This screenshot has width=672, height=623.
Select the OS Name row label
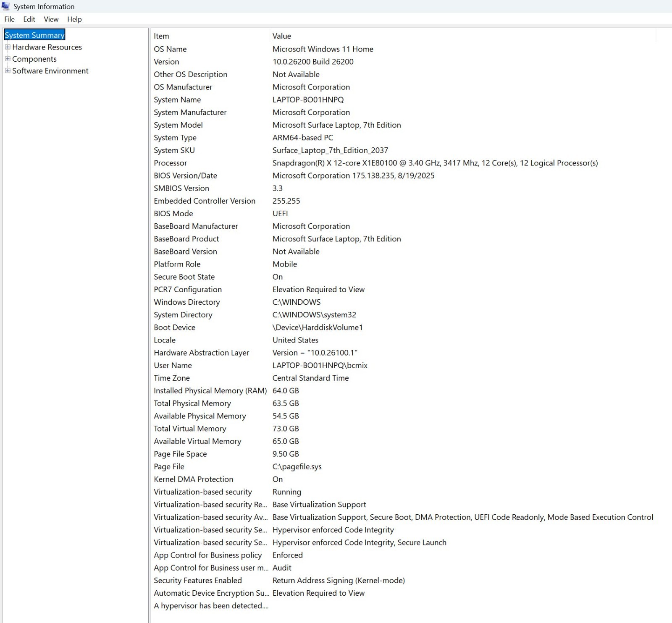point(170,49)
